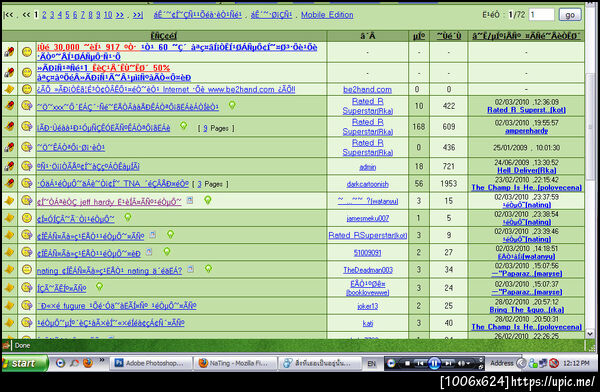Viewport: 600px width, 392px height.
Task: Open the jeff hardy topic link
Action: pos(109,202)
